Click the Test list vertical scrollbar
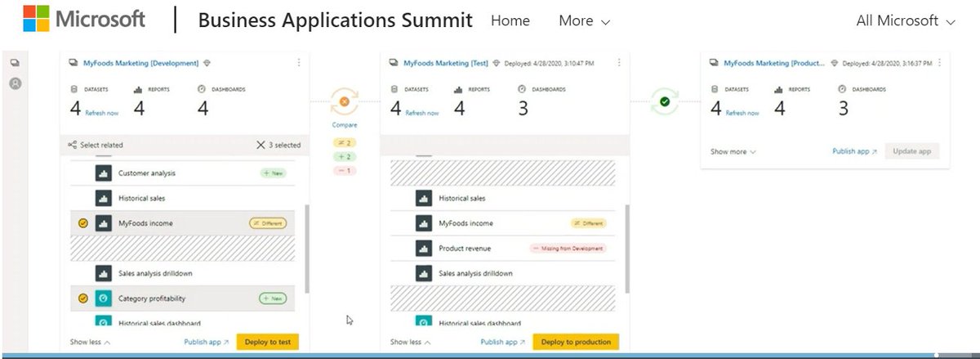This screenshot has height=359, width=980. point(627,249)
